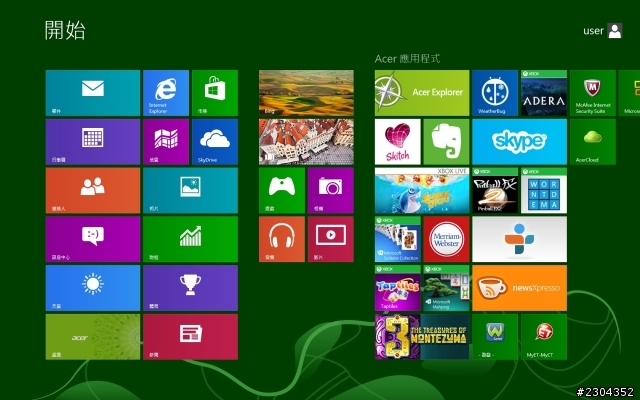
Task: Open the Finance tile with chart icon
Action: tap(190, 239)
